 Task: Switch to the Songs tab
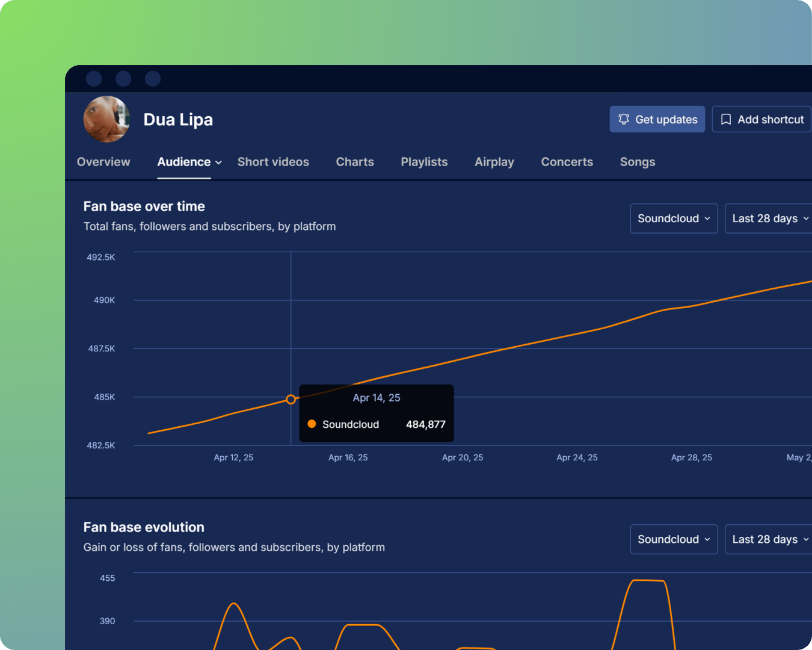(x=638, y=162)
